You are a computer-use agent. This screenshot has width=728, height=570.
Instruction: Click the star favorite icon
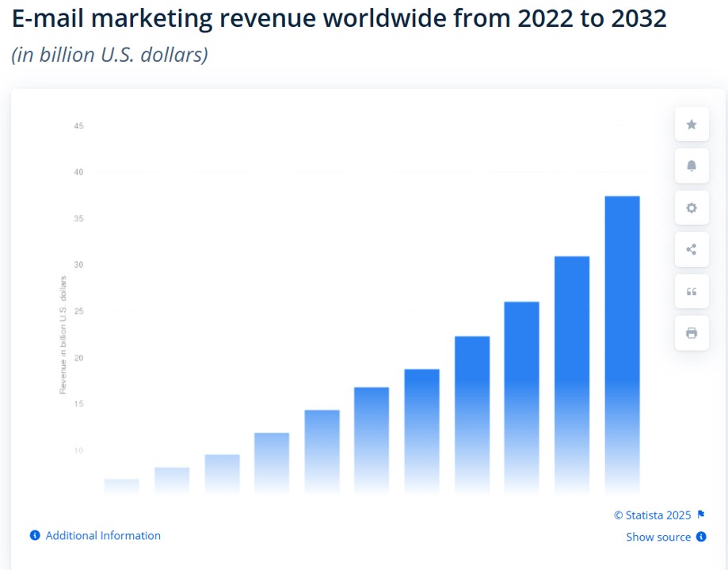point(692,124)
